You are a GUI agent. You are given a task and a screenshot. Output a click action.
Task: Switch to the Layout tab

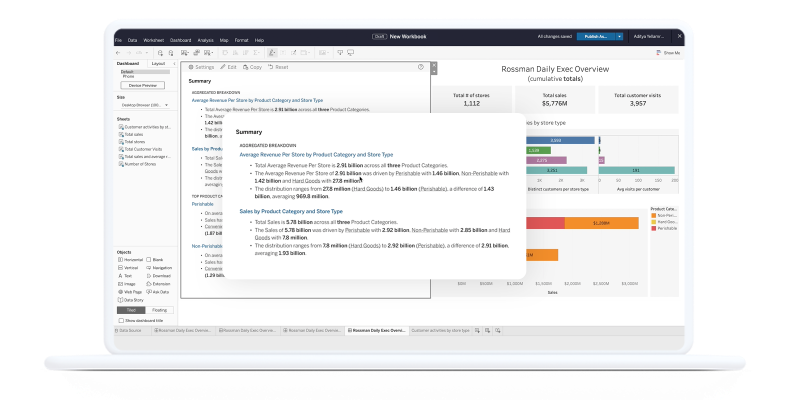[x=158, y=64]
